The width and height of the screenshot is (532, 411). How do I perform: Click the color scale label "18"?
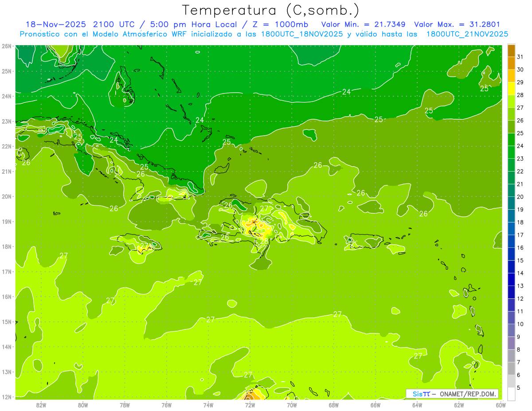520,222
